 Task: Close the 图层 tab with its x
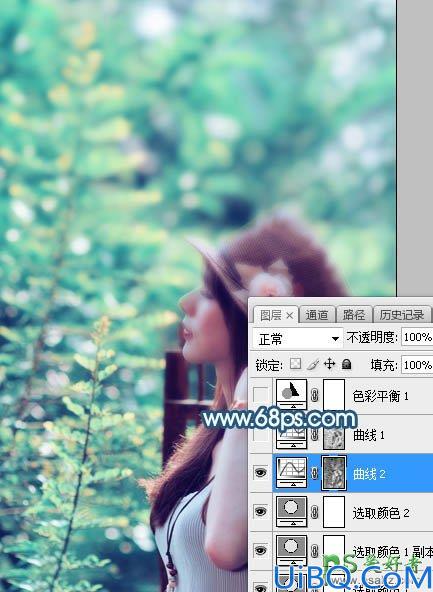(290, 316)
